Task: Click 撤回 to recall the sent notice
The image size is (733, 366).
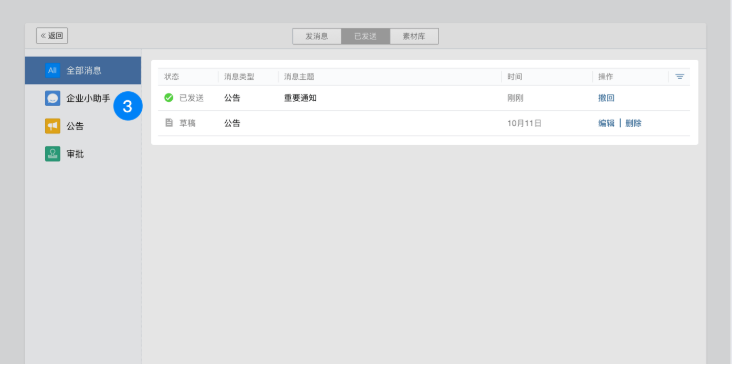Action: click(x=606, y=98)
